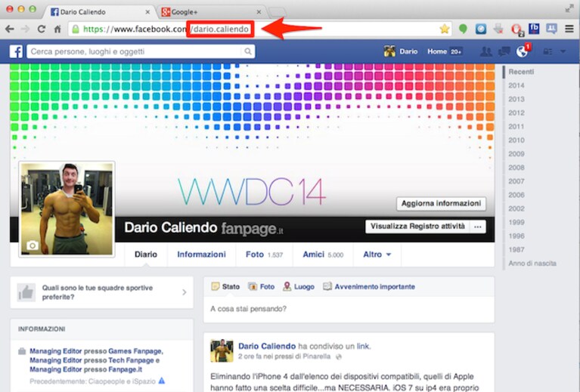This screenshot has width=580, height=392.
Task: Open the people extension icon in toolbar
Action: [551, 29]
